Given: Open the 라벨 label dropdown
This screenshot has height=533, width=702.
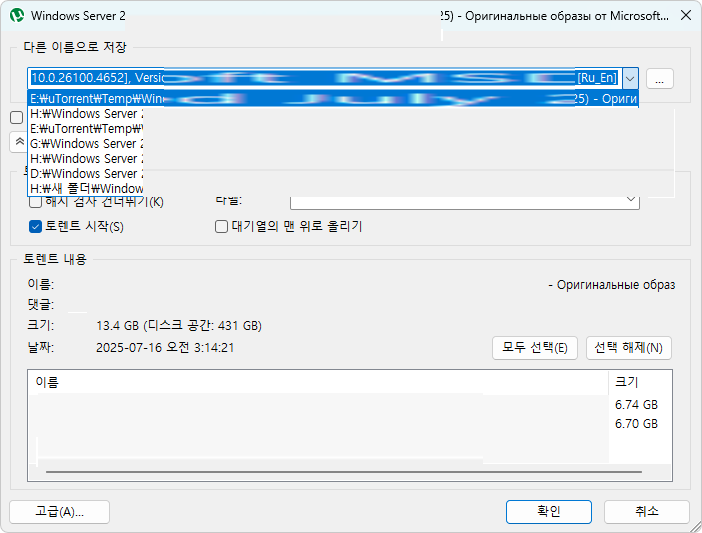Looking at the screenshot, I should click(465, 202).
